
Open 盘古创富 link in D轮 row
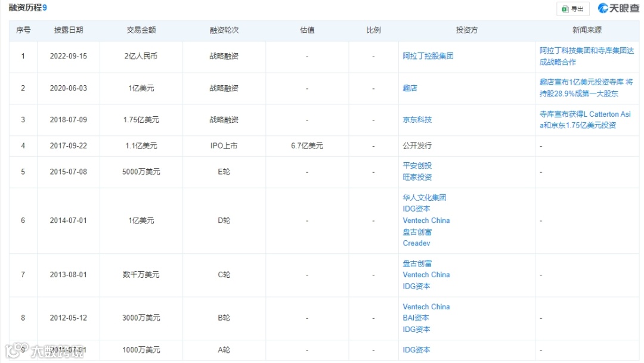tap(417, 232)
